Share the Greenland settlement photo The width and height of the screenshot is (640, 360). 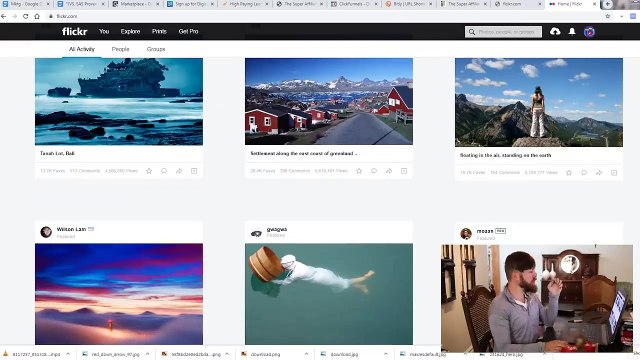coord(389,171)
